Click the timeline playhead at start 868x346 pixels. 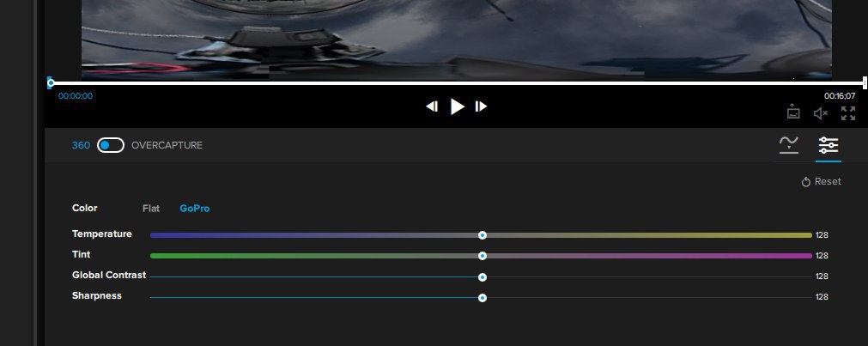[51, 83]
